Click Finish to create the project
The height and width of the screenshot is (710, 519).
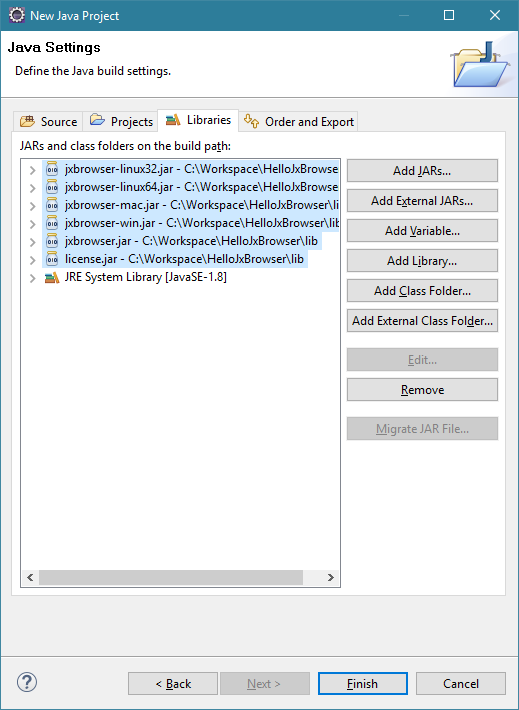tap(362, 683)
